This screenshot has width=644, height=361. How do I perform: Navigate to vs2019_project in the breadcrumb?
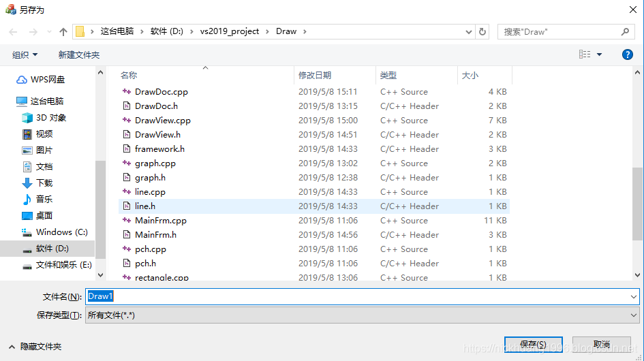point(230,31)
